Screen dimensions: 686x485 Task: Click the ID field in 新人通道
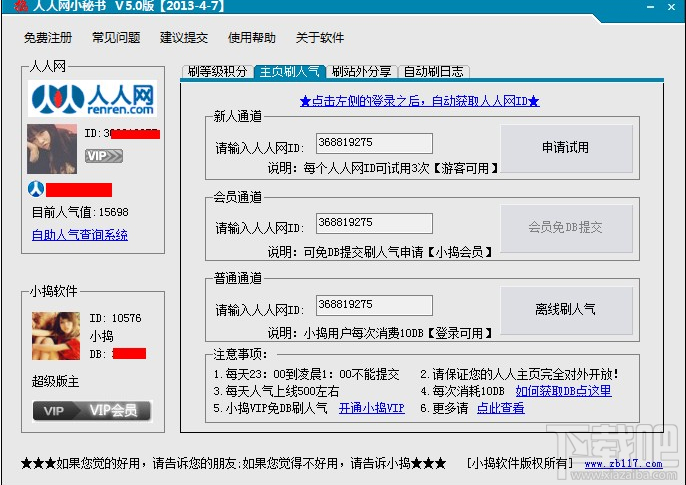coord(374,143)
